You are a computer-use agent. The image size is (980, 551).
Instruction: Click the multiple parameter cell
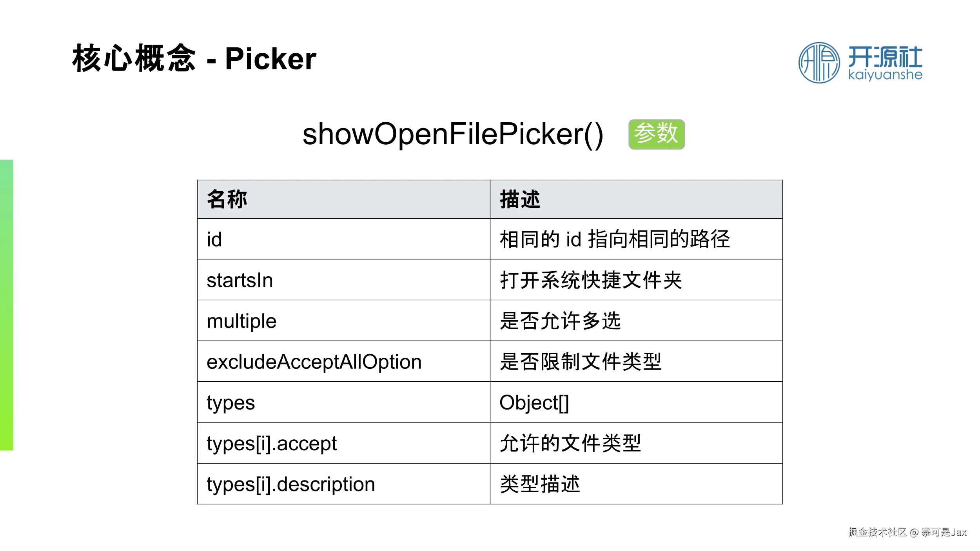coord(343,320)
